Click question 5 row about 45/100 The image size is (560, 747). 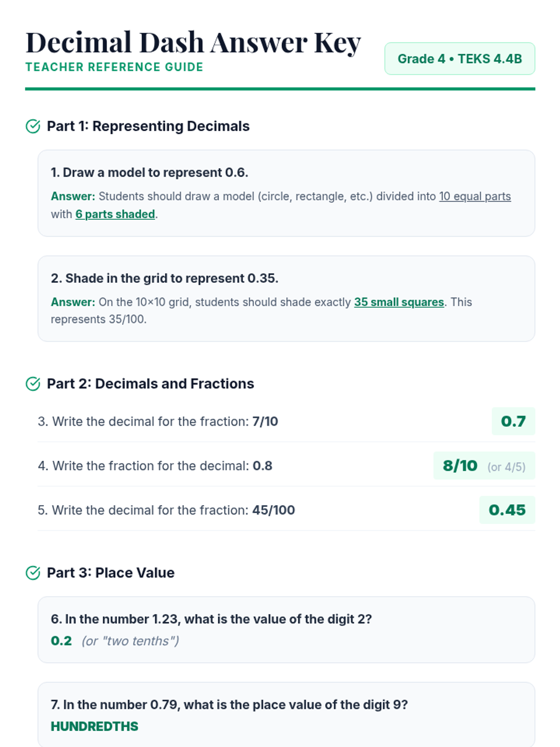click(166, 510)
